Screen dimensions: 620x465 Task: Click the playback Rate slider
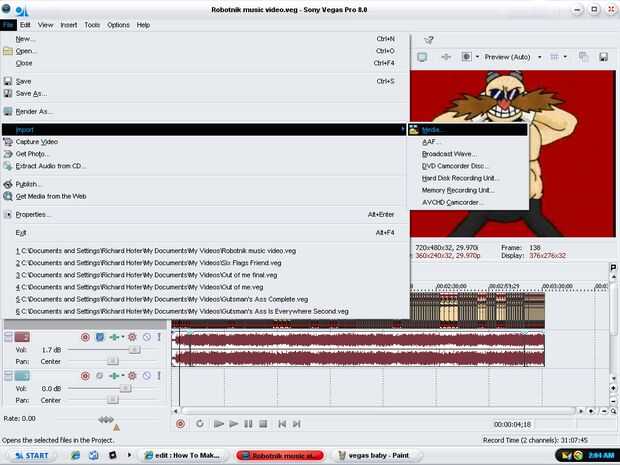[x=106, y=420]
